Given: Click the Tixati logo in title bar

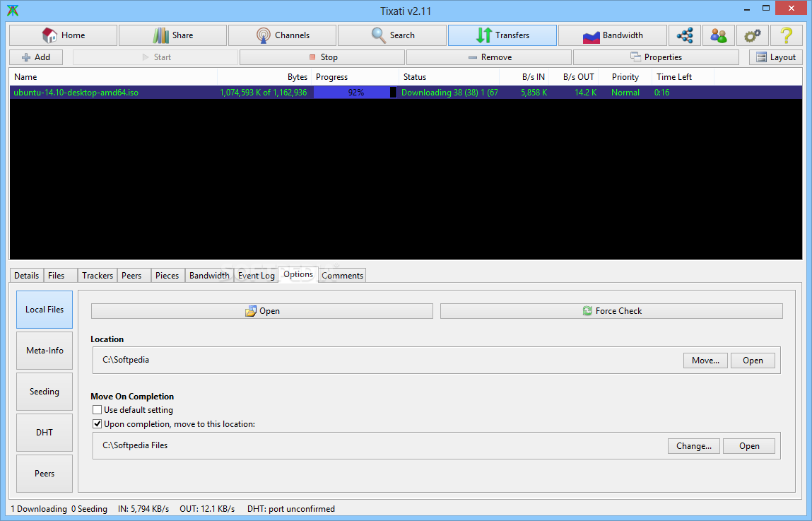Looking at the screenshot, I should point(13,11).
